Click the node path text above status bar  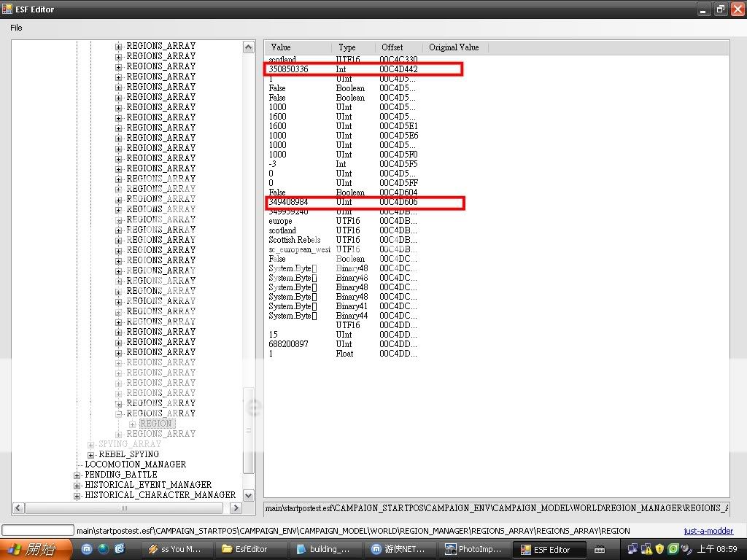click(497, 508)
